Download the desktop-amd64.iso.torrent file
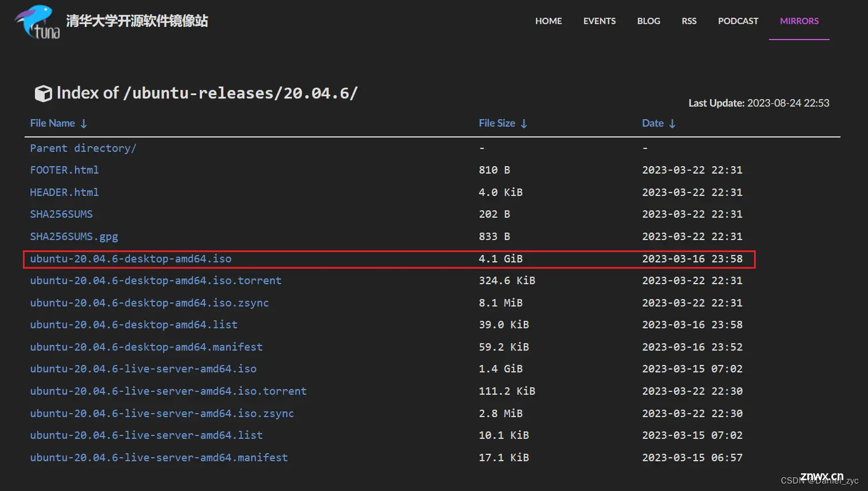This screenshot has width=868, height=491. click(x=156, y=281)
